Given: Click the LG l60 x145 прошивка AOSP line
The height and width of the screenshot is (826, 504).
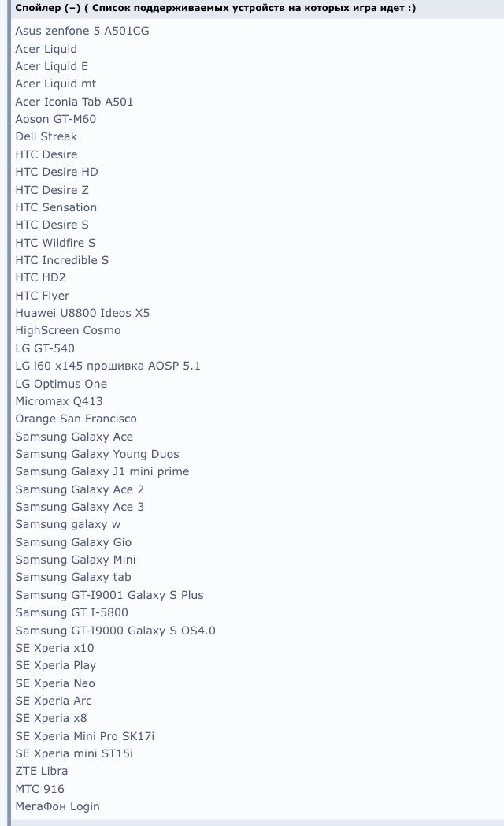Looking at the screenshot, I should (108, 366).
